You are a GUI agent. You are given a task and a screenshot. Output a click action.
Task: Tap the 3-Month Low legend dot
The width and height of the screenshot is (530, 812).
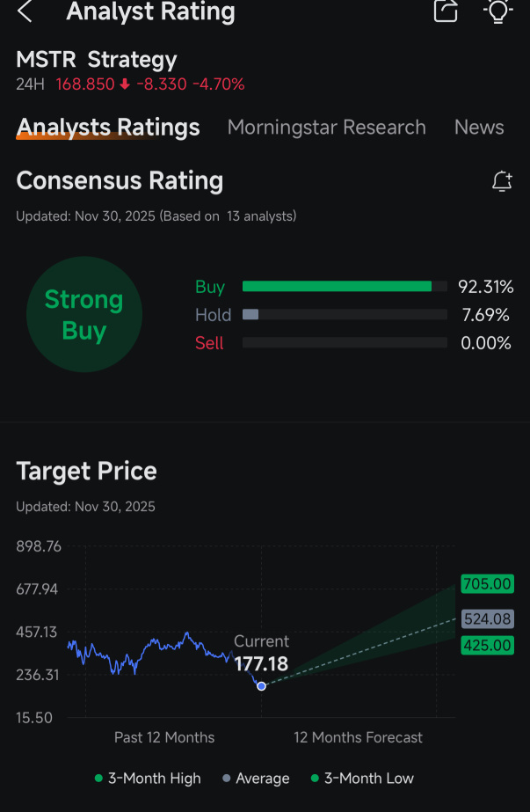coord(314,778)
